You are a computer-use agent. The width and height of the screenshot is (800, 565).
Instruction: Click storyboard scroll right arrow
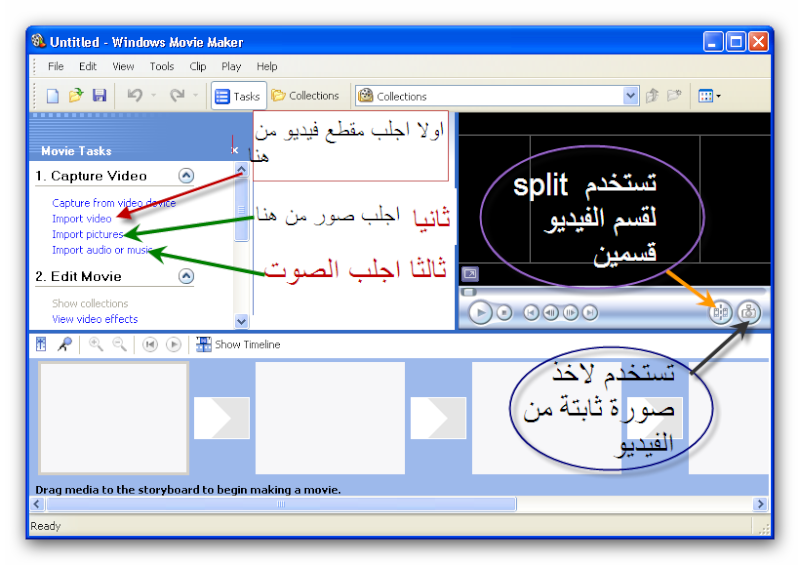click(761, 504)
